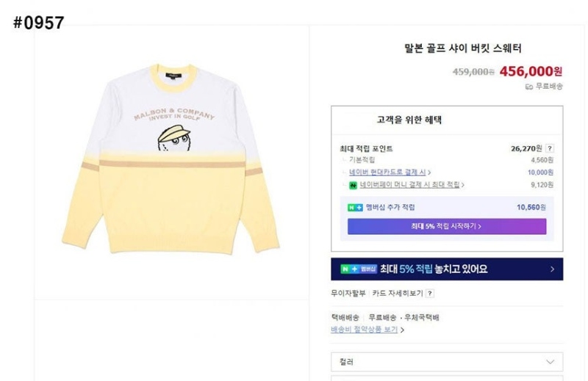Click the N+ membership icon beside 멤버십 추가 적립
Viewport: 588px width, 381px height.
point(355,208)
